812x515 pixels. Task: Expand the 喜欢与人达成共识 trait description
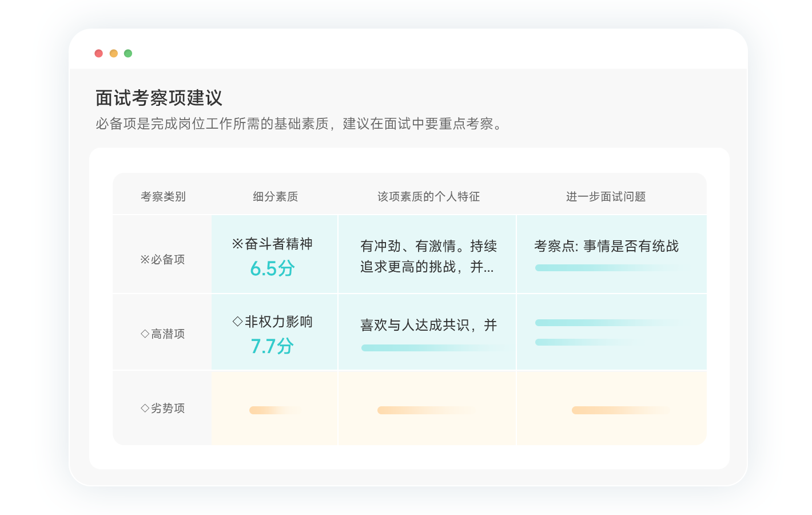click(x=428, y=326)
